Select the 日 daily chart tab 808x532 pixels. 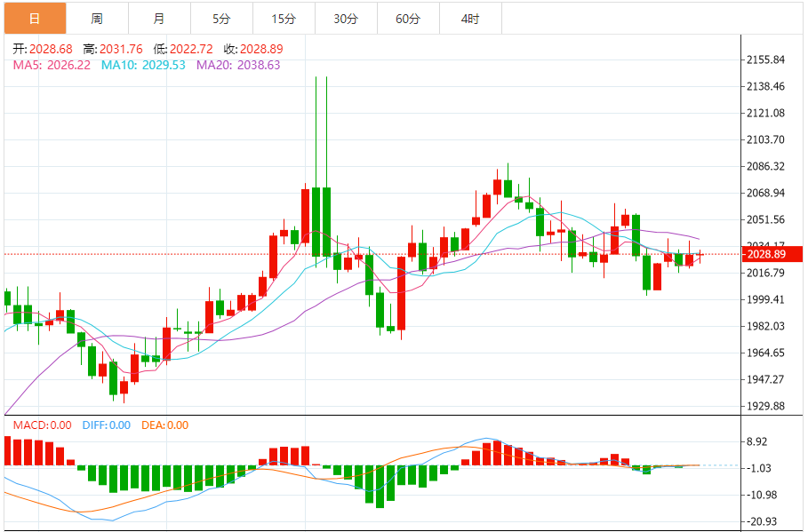[35, 19]
